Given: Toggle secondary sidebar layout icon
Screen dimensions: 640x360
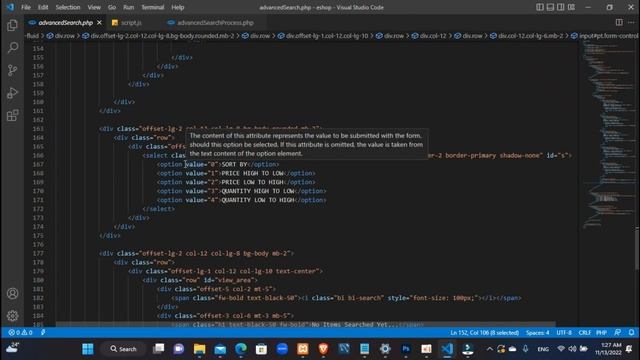Looking at the screenshot, I should tap(561, 7).
